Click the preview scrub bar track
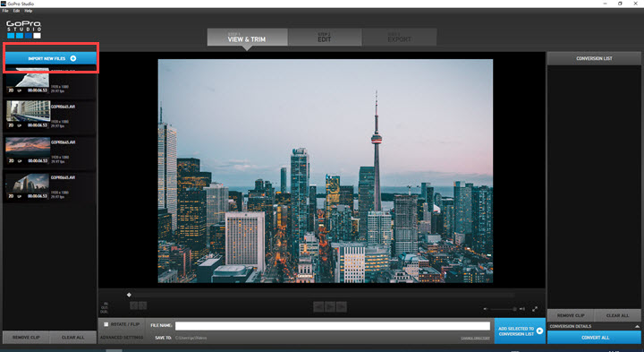The image size is (644, 352). point(322,295)
